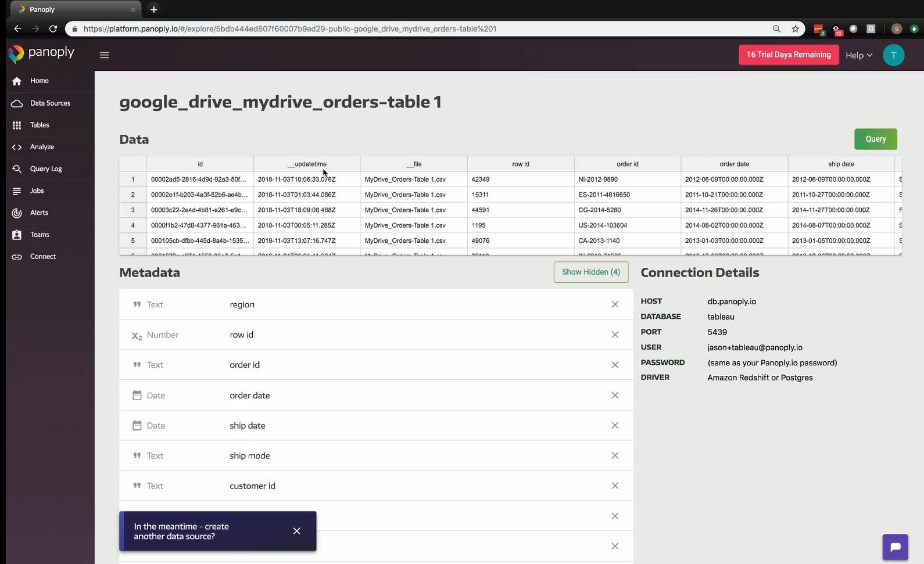
Task: Select the Tables sidebar item
Action: click(40, 125)
